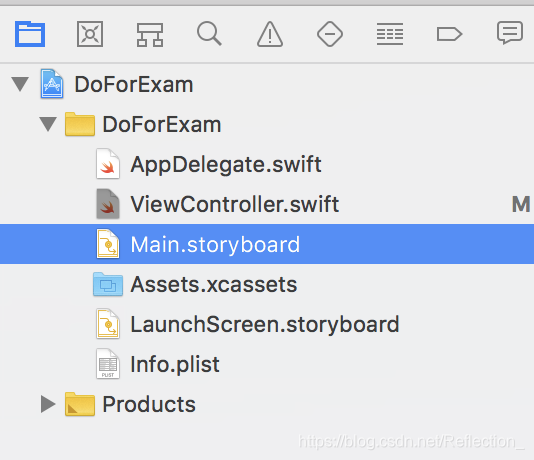Open the Test navigator diamond icon

[330, 34]
